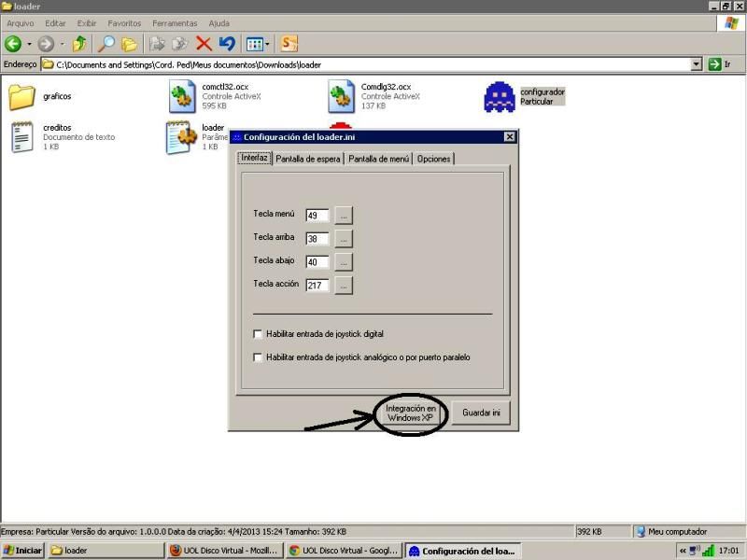Switch to the Opciones tab
Viewport: 747px width, 560px height.
tap(433, 159)
